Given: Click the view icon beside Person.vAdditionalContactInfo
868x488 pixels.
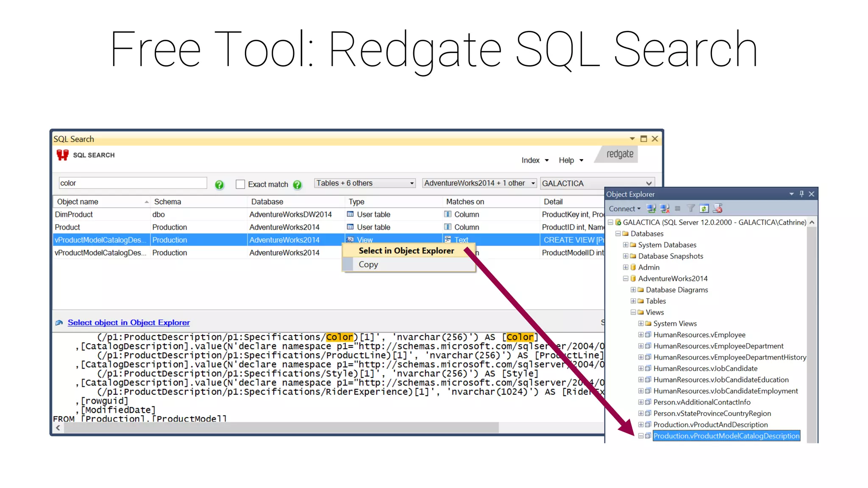Looking at the screenshot, I should pos(648,402).
